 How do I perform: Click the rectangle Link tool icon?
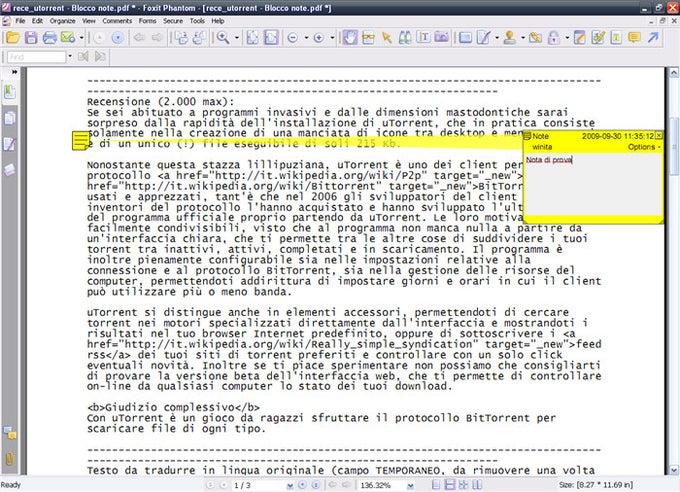[465, 38]
